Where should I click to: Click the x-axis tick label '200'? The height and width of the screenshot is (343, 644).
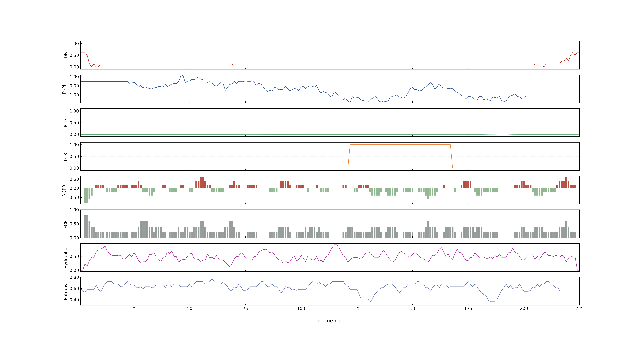524,309
